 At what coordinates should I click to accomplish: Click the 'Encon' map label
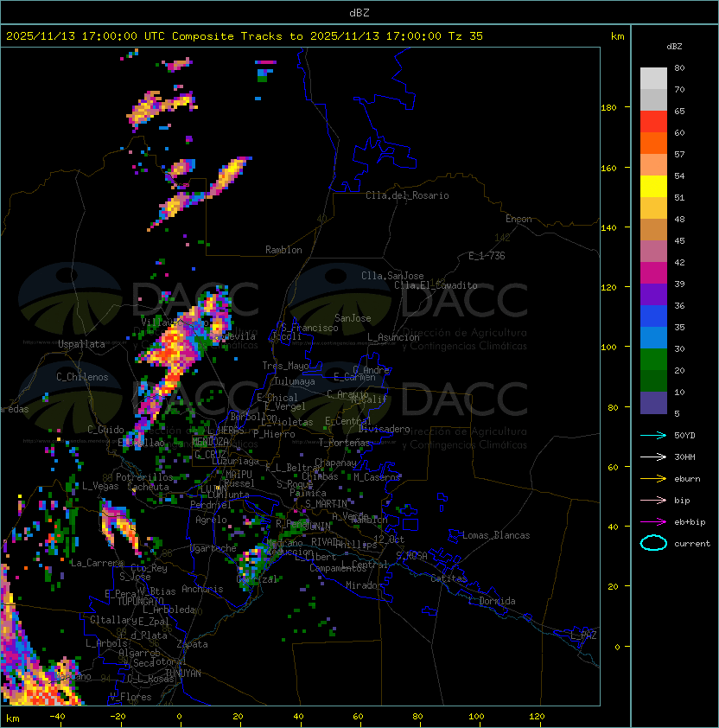click(x=519, y=219)
